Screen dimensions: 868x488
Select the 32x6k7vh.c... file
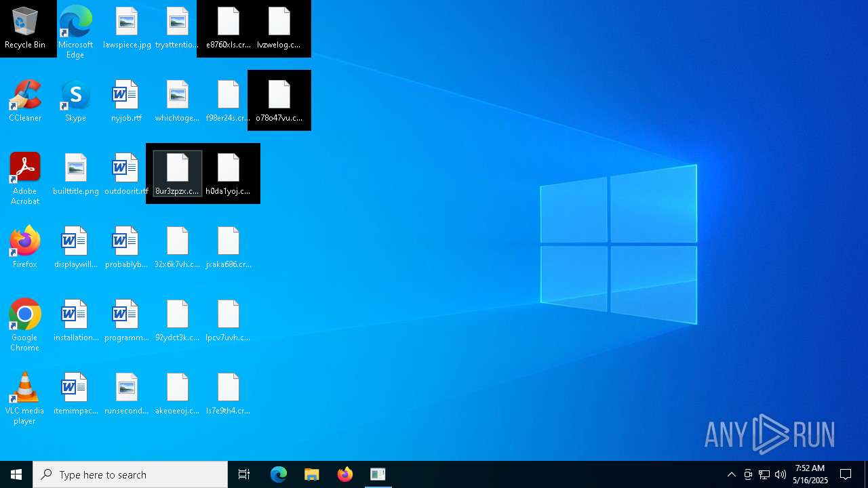click(177, 248)
